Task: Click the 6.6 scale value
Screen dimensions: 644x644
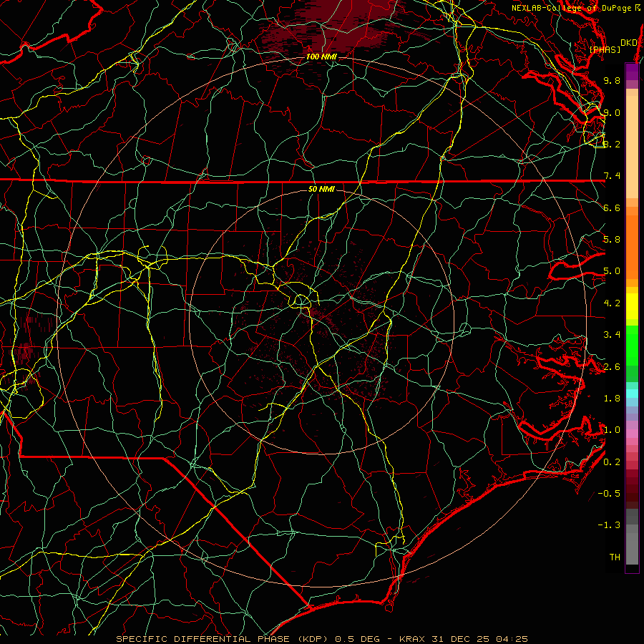Action: [612, 208]
